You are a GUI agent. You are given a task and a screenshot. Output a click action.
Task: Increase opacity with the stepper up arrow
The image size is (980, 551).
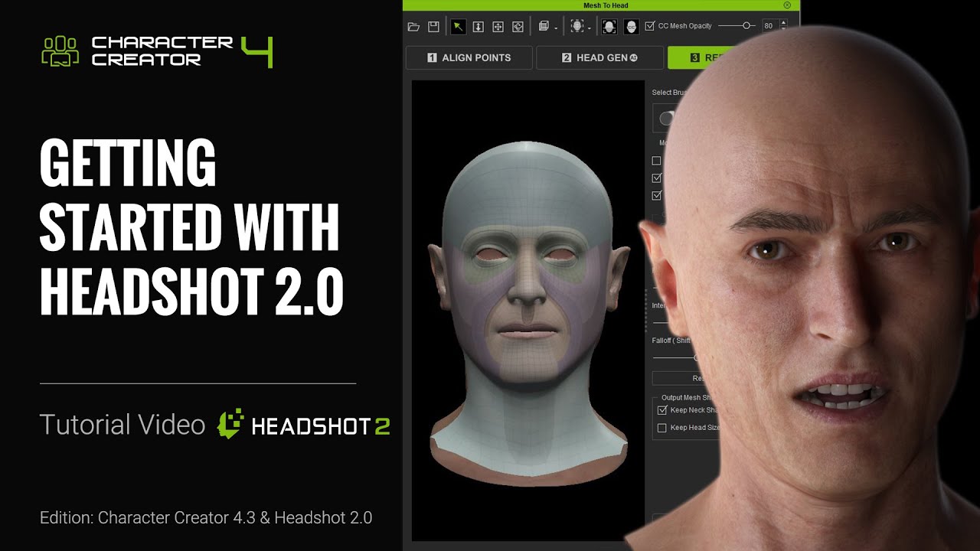click(782, 23)
